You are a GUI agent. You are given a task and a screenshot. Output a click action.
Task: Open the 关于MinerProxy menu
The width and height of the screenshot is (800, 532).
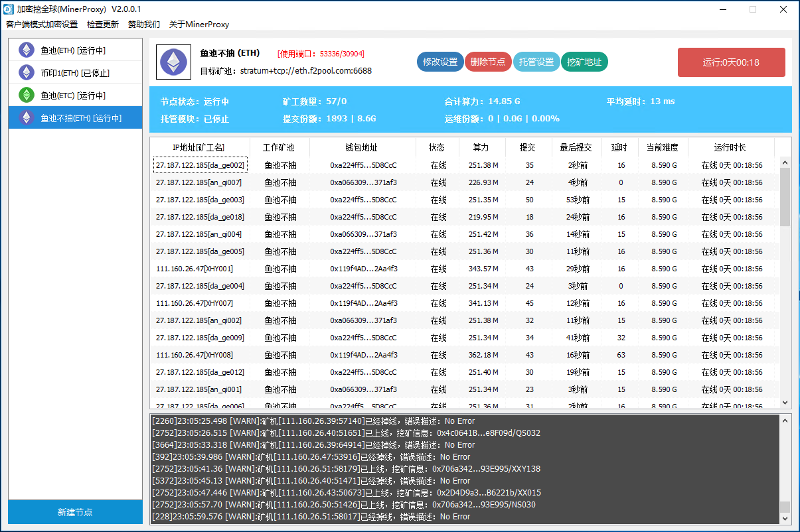[x=199, y=25]
